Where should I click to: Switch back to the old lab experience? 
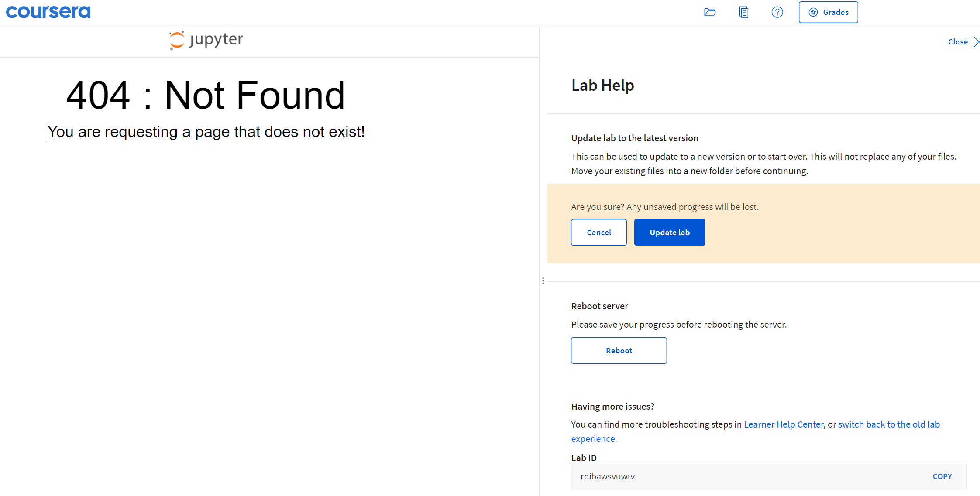[888, 424]
